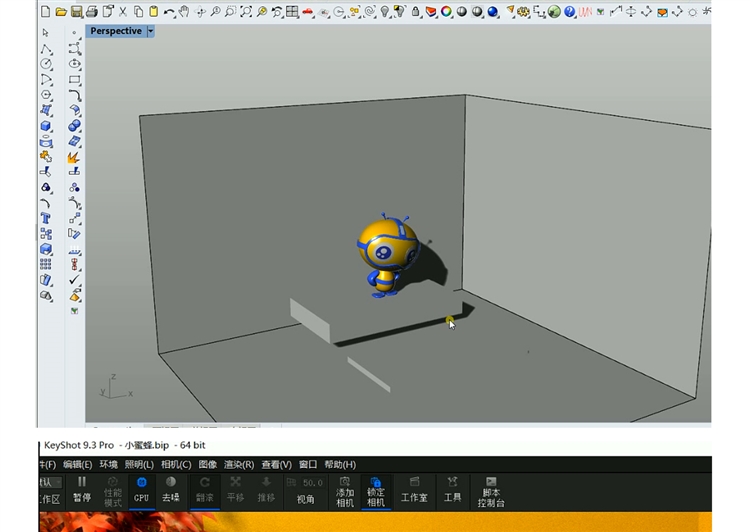
Task: Select the Circle tool in left sidebar
Action: 46,64
